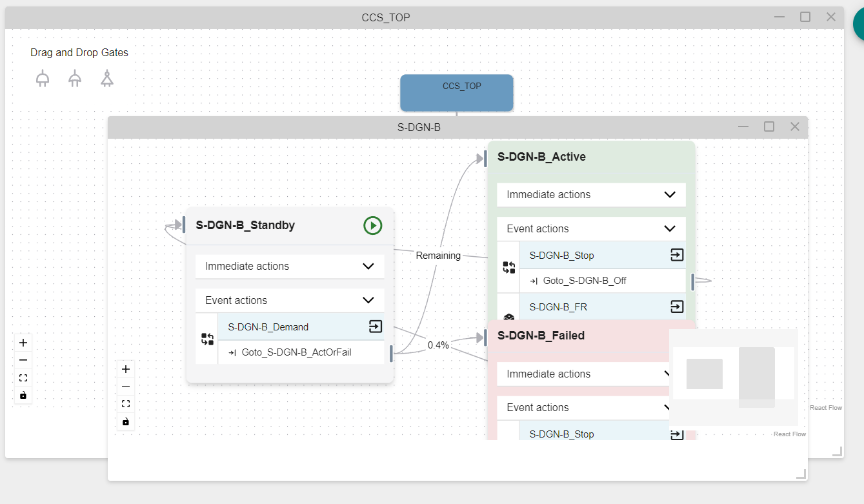The image size is (864, 504).
Task: Open React Flow link in CCS_TOP window
Action: click(826, 408)
